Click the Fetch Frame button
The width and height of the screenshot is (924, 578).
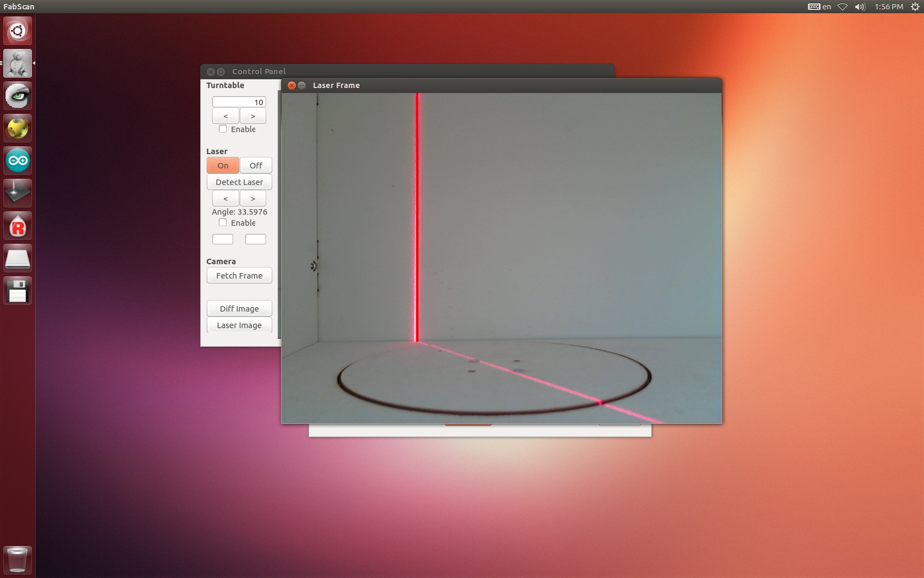coord(239,276)
